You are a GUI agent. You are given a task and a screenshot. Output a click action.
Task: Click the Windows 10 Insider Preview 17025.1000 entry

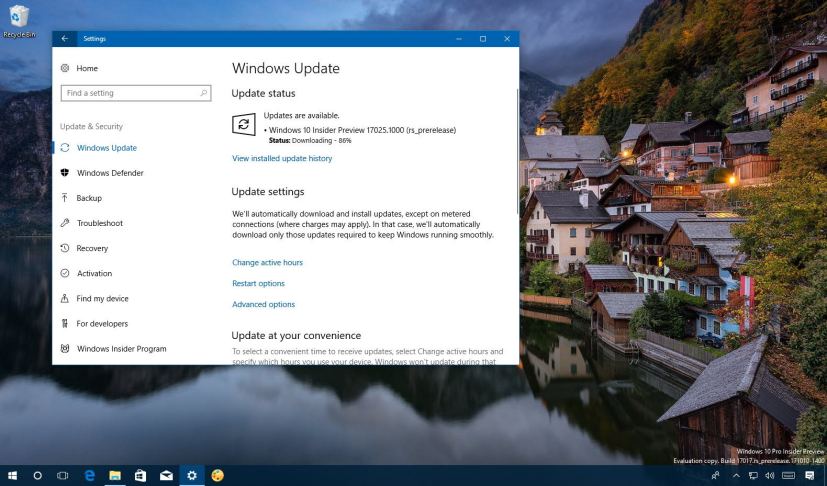(x=360, y=130)
